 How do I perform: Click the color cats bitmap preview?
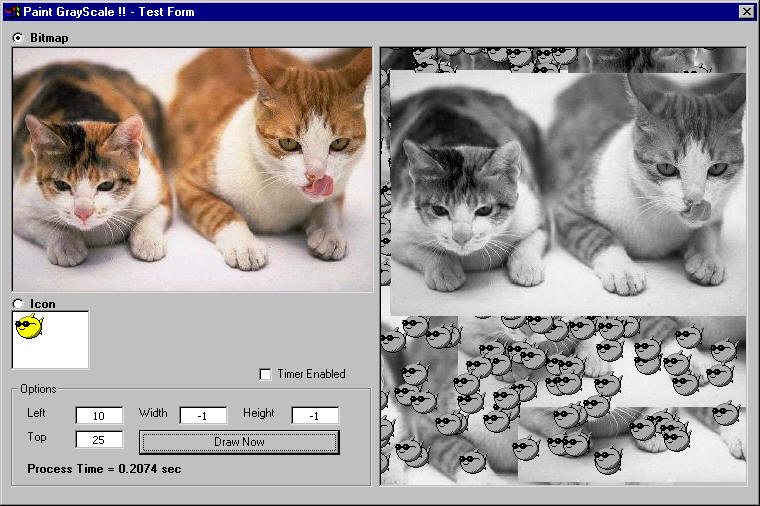(x=192, y=169)
